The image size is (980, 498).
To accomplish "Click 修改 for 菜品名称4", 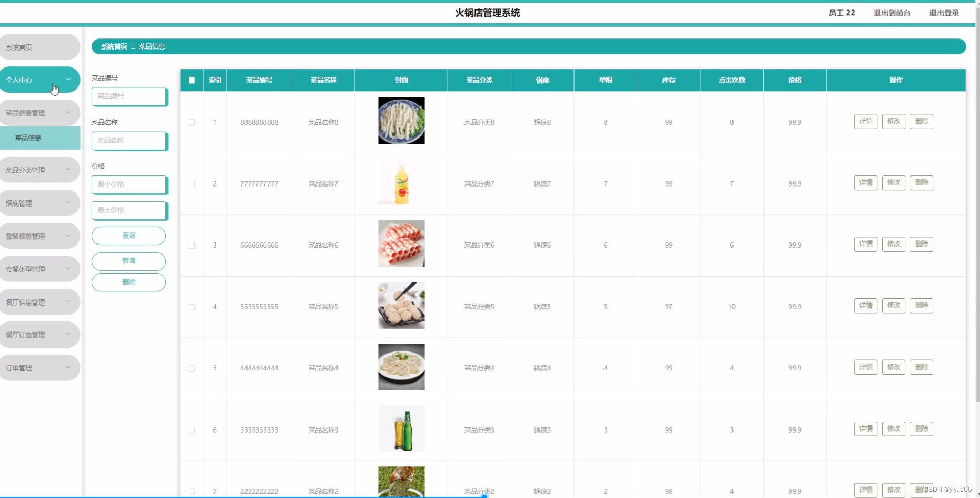I will point(894,367).
